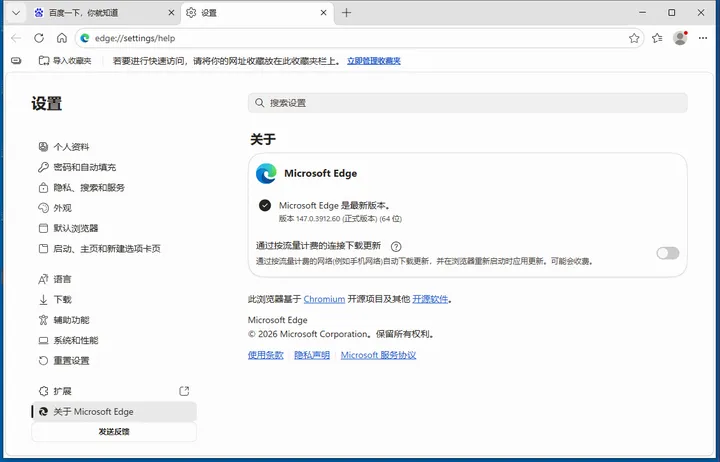Open the home page icon
The image size is (720, 462).
(62, 38)
